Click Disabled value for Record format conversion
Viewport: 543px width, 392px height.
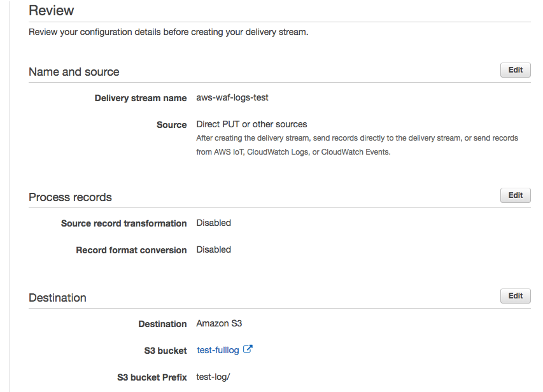(x=213, y=250)
